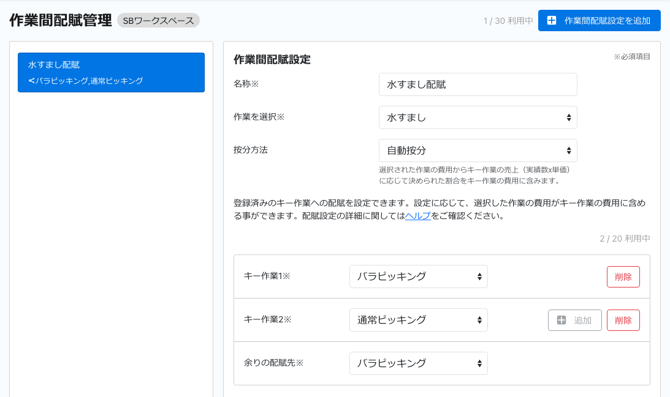
Task: Click the 作業間配賦管理 page title
Action: [x=60, y=20]
